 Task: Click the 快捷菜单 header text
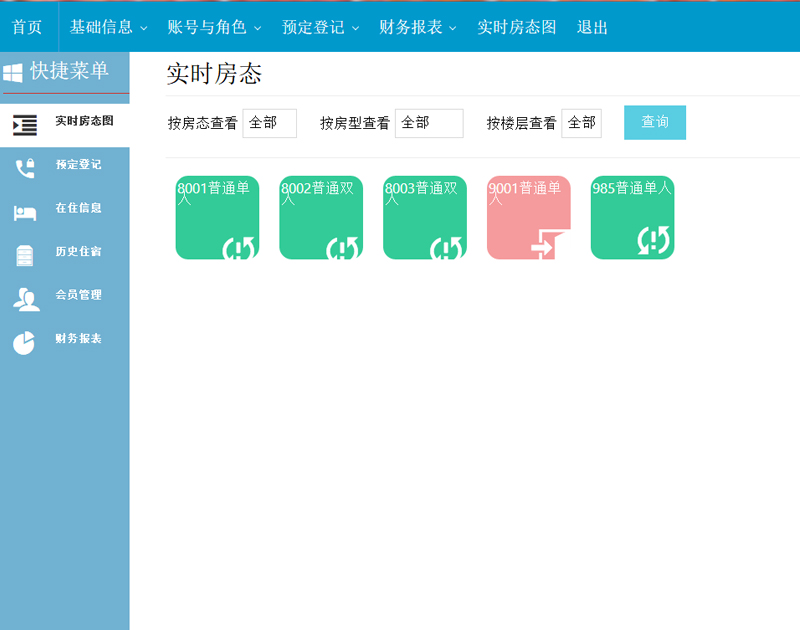(x=69, y=71)
